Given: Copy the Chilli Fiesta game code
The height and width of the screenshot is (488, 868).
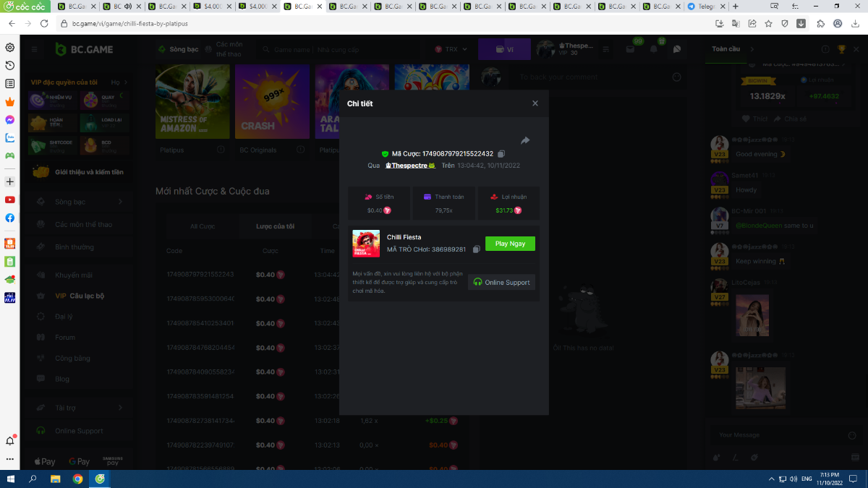Looking at the screenshot, I should [476, 249].
